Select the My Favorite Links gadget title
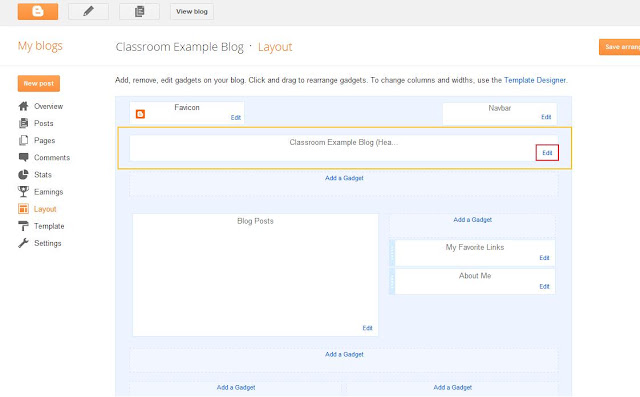 pyautogui.click(x=475, y=247)
